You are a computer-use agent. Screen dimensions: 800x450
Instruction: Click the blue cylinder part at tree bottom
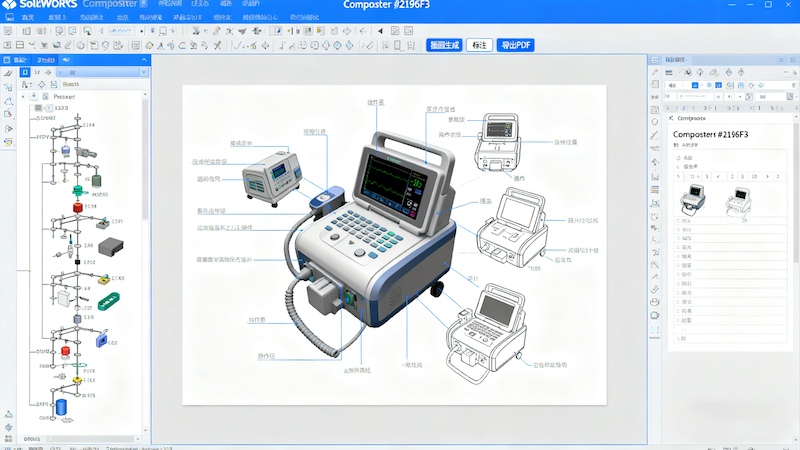(61, 407)
